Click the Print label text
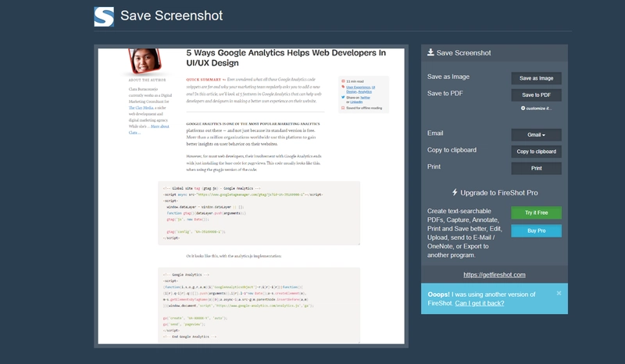The image size is (625, 364). coord(434,166)
